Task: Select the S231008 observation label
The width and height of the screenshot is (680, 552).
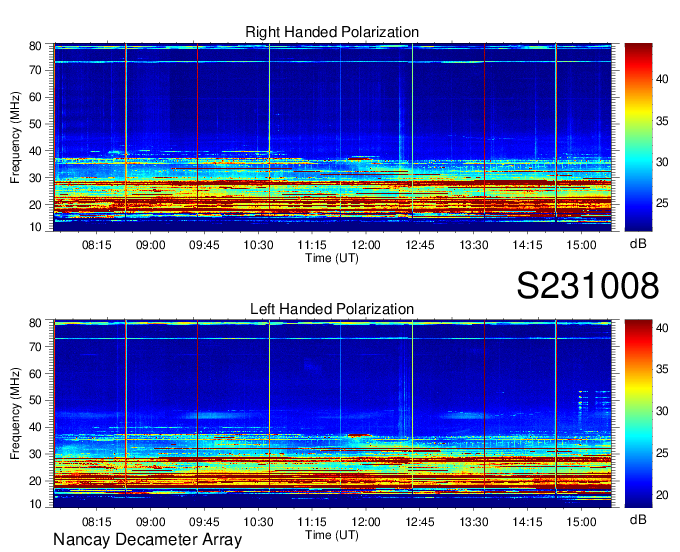Action: click(588, 286)
